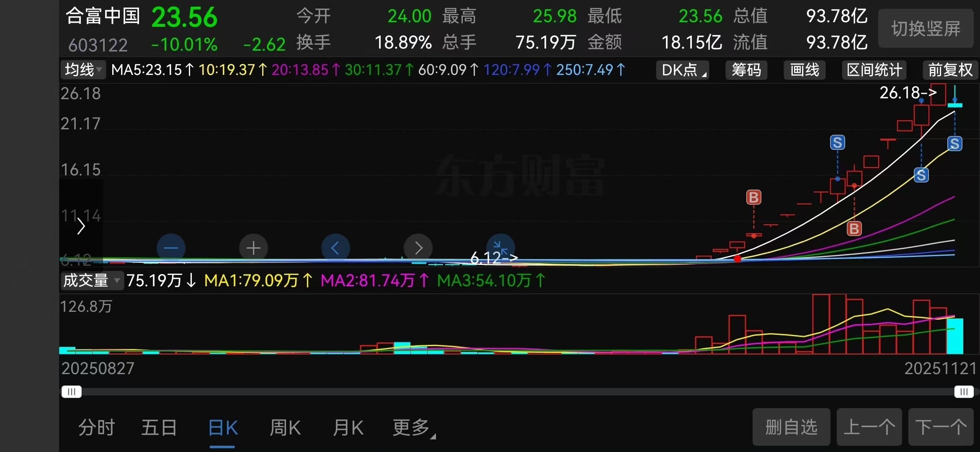980x452 pixels.
Task: Expand the DK点 options menu
Action: click(682, 70)
